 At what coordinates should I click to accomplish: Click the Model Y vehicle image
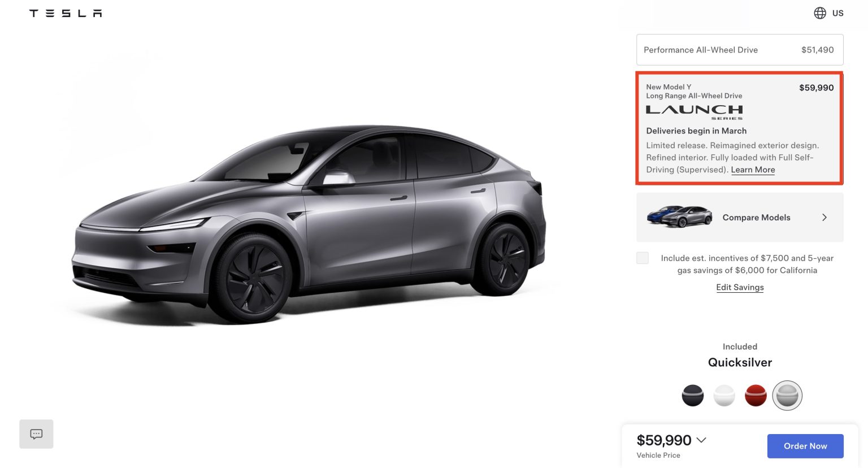309,224
